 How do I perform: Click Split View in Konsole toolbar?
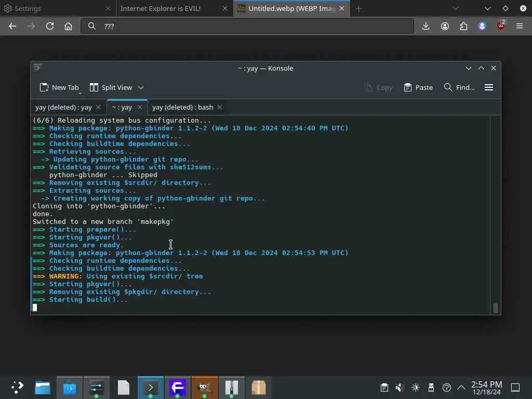click(111, 87)
